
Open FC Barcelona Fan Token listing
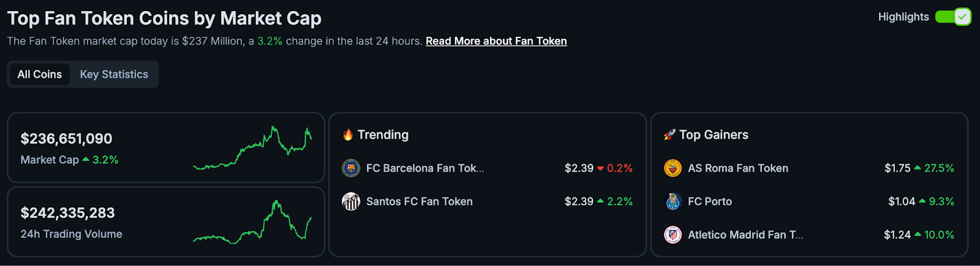[425, 168]
